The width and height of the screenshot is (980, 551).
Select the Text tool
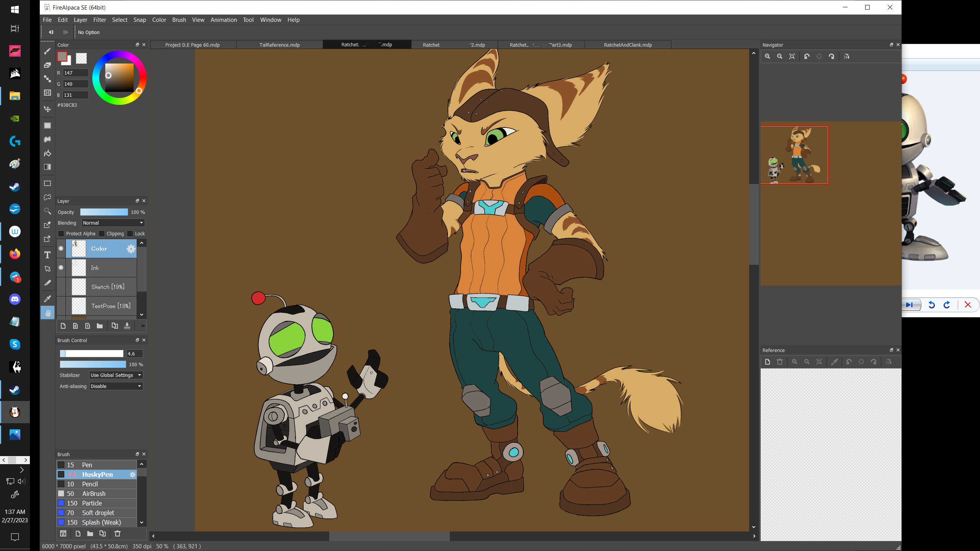point(47,255)
